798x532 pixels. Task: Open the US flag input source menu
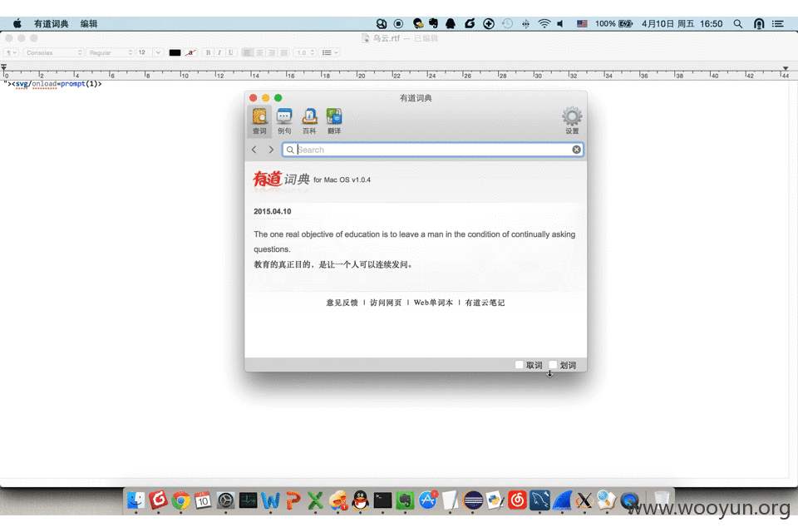point(582,23)
